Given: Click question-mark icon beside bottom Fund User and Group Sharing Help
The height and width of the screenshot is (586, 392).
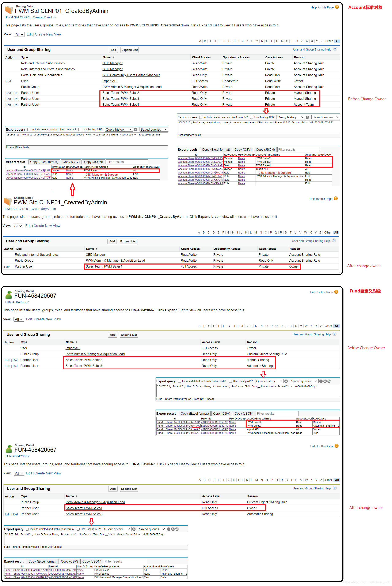Looking at the screenshot, I should click(335, 488).
